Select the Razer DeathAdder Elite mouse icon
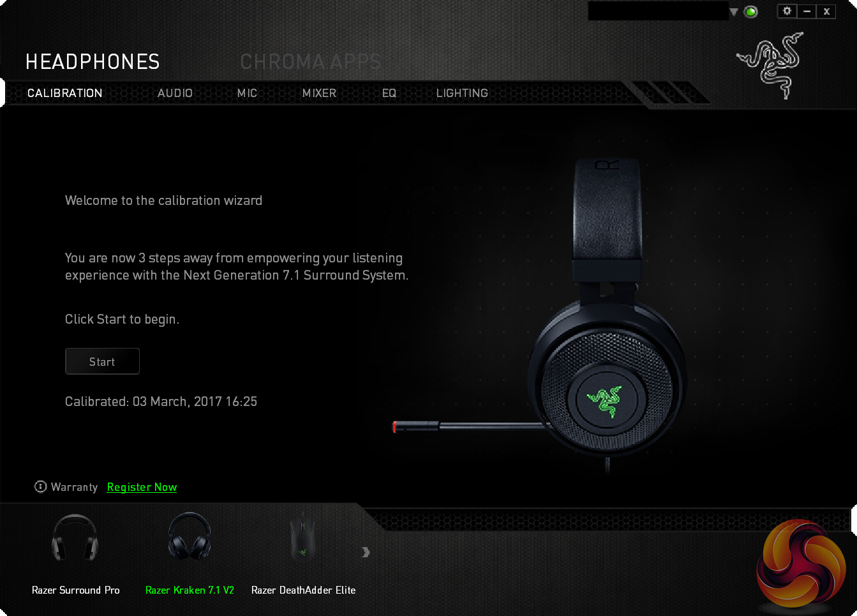This screenshot has width=857, height=616. click(302, 537)
